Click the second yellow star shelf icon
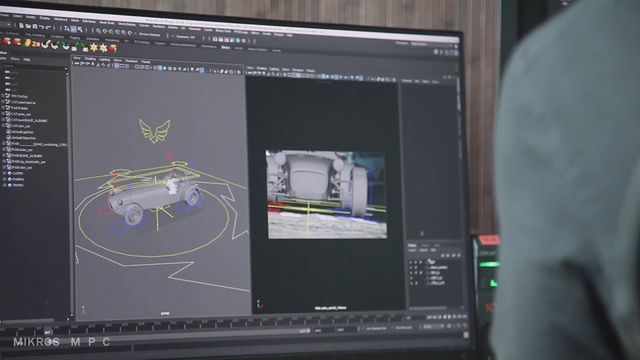This screenshot has width=640, height=360. click(103, 48)
